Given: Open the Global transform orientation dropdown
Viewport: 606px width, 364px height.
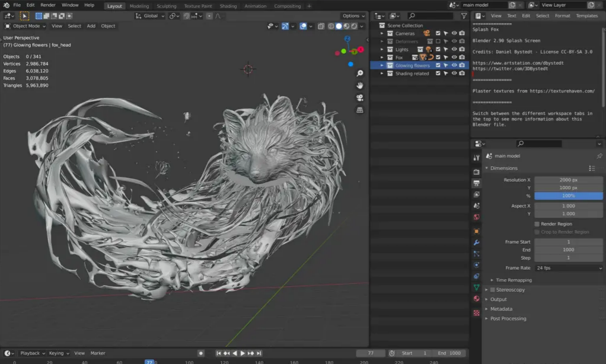Looking at the screenshot, I should pos(150,16).
